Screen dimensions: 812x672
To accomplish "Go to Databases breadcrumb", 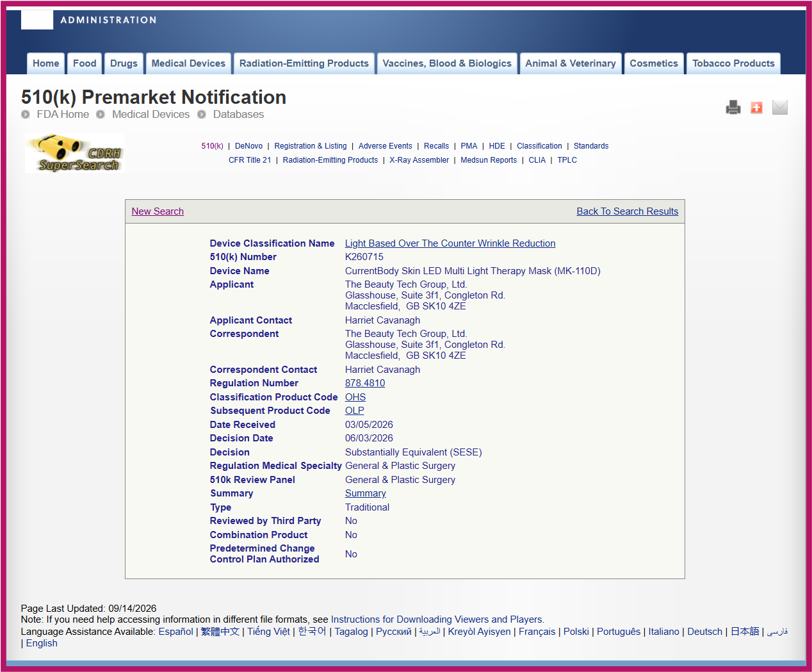I will click(238, 115).
